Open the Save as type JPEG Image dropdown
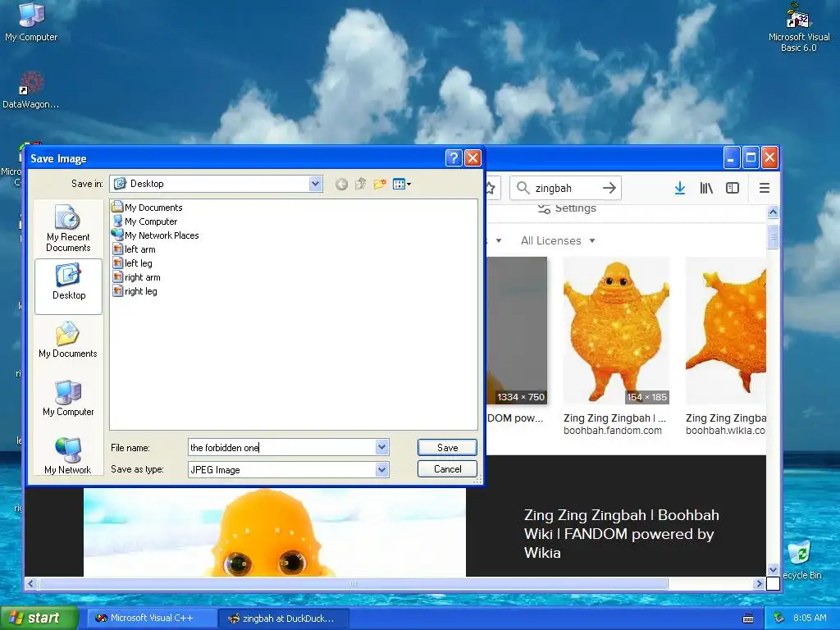Screen dimensions: 840x630 point(382,470)
